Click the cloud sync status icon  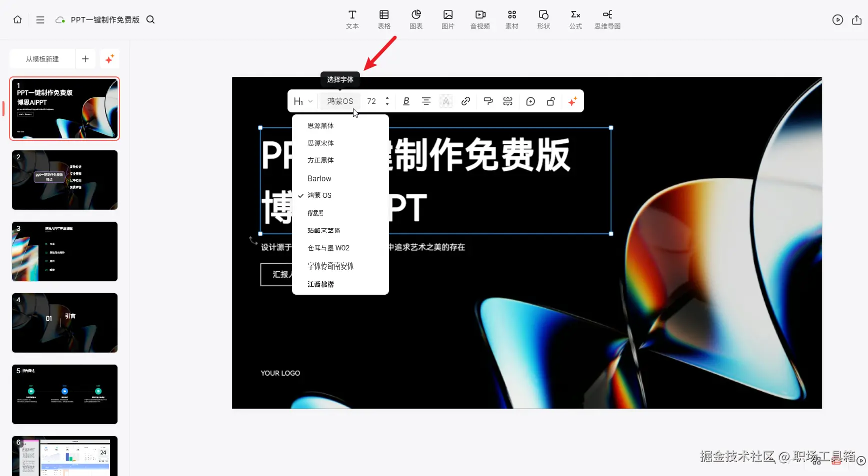coord(60,20)
